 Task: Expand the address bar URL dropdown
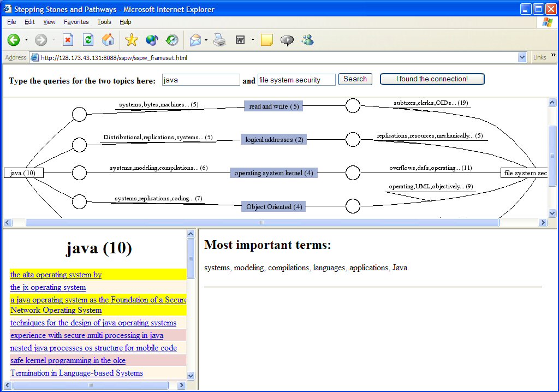click(522, 57)
